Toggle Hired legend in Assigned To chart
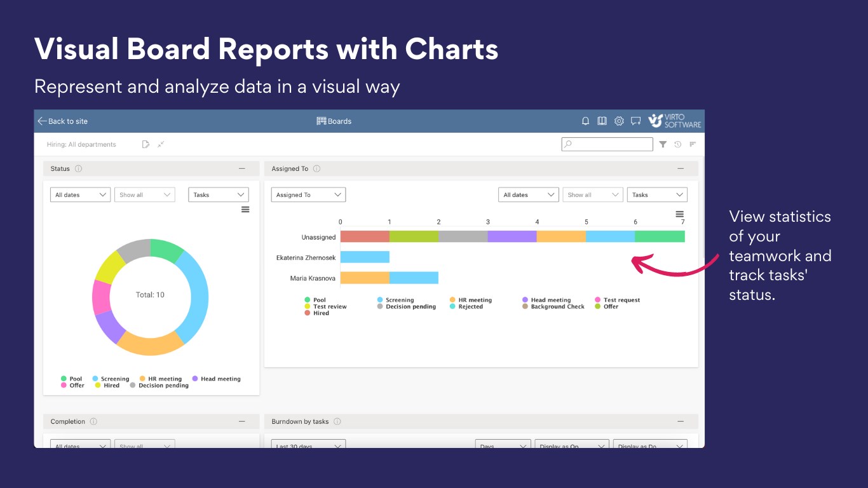The image size is (868, 488). pyautogui.click(x=316, y=313)
